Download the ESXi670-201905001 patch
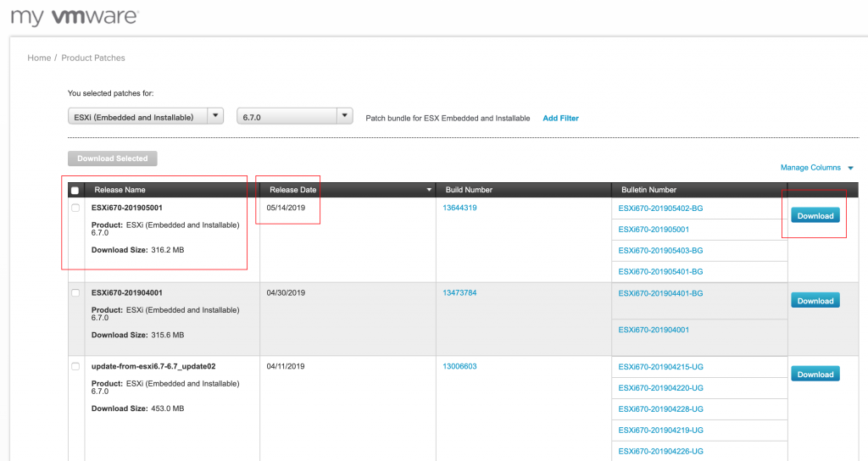 815,216
